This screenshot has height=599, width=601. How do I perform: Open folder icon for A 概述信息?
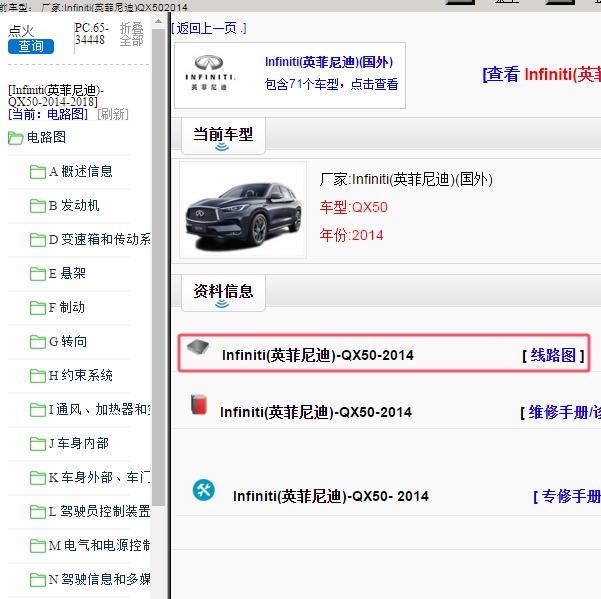click(38, 172)
